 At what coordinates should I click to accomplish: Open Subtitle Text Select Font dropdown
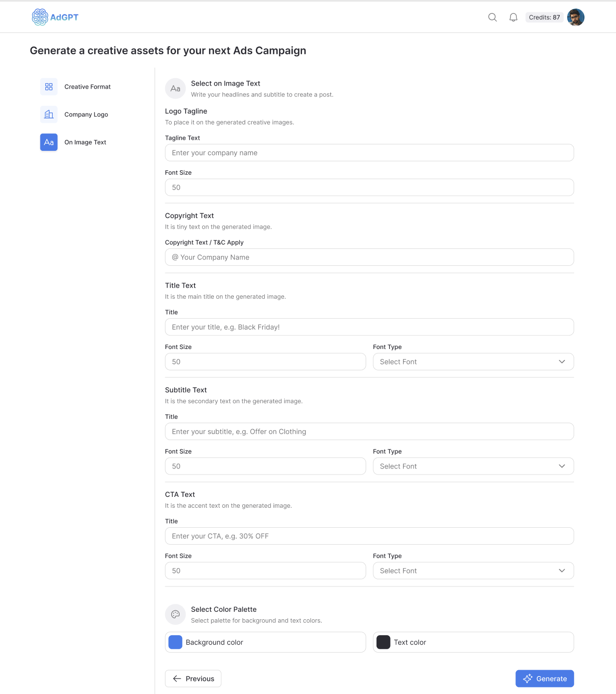(x=473, y=466)
